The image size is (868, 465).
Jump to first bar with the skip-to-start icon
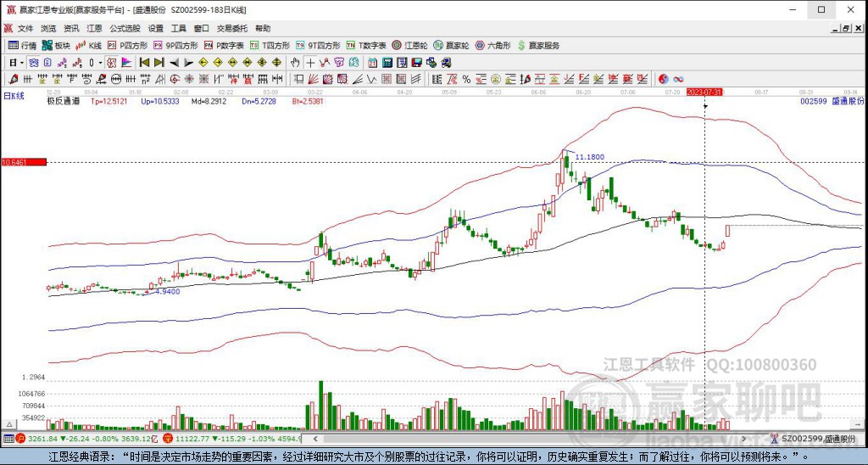(x=144, y=63)
